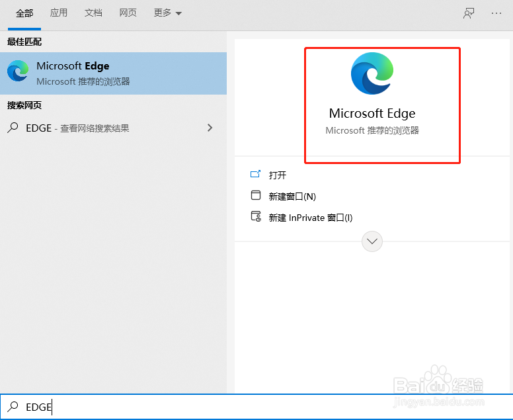The height and width of the screenshot is (420, 513).
Task: Click the Microsoft Edge title in details pane
Action: pos(372,114)
